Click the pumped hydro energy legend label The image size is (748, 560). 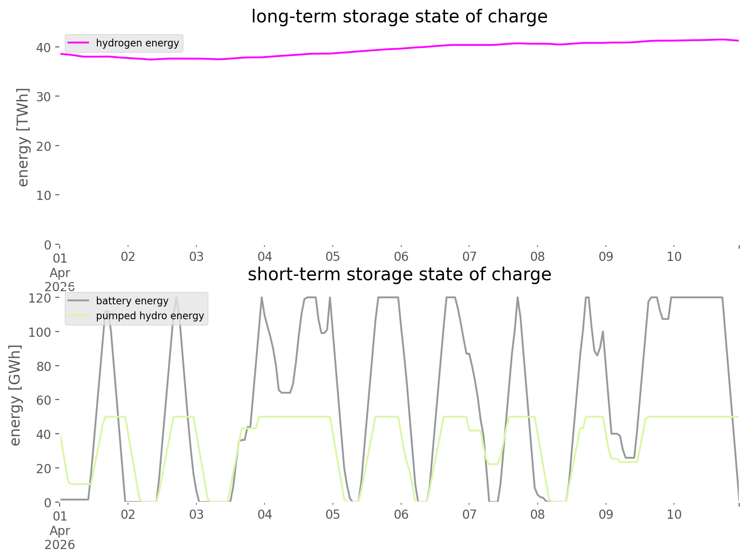pos(150,316)
